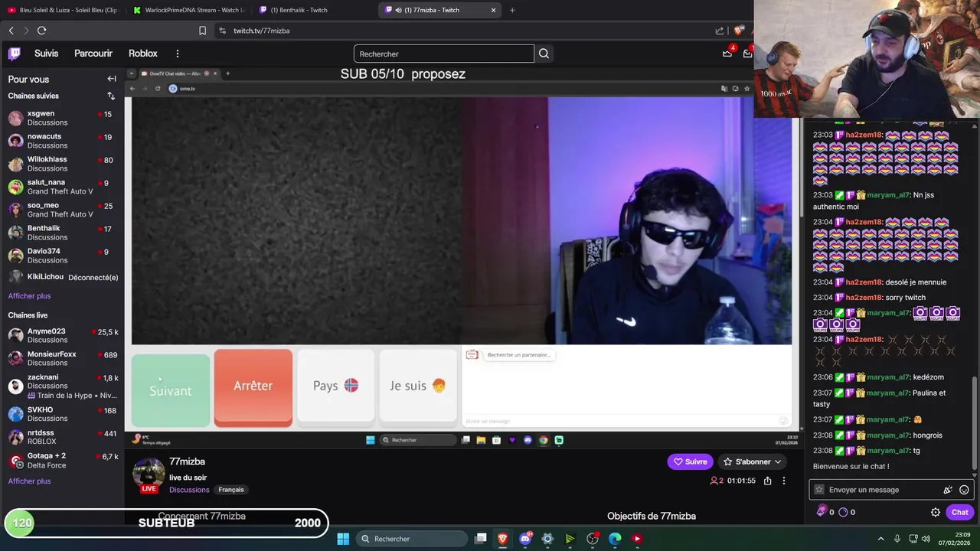
Task: Open chat settings gear
Action: [x=936, y=512]
